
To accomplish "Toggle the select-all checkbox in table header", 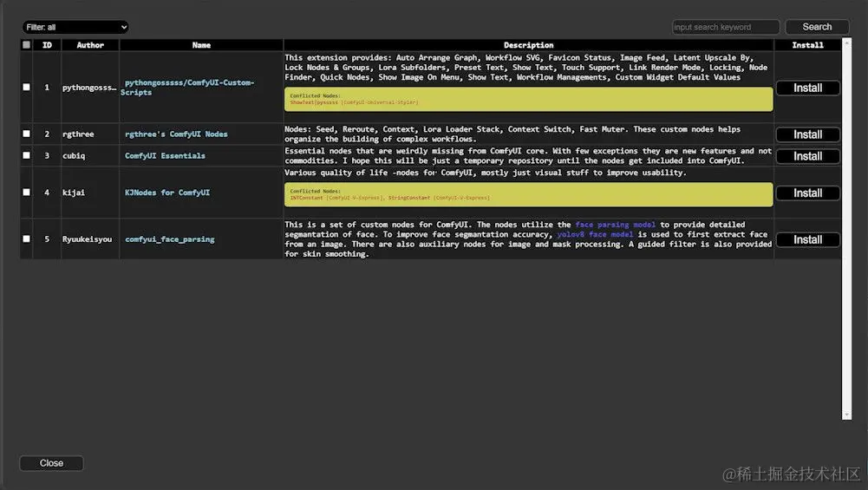I will click(26, 45).
